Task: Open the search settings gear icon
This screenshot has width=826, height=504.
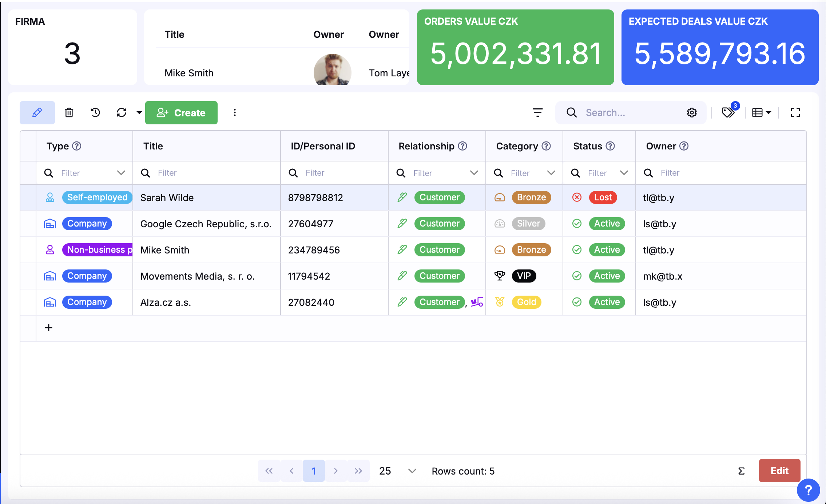Action: 692,113
